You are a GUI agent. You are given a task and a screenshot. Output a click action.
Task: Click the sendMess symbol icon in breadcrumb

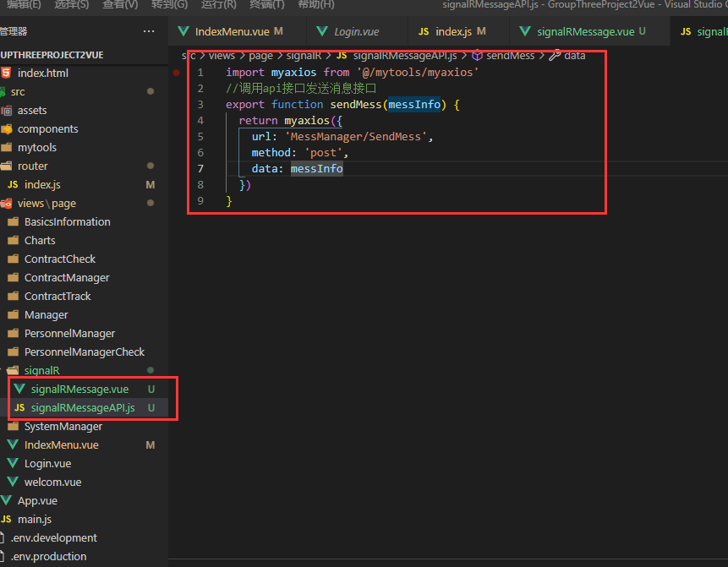point(477,55)
